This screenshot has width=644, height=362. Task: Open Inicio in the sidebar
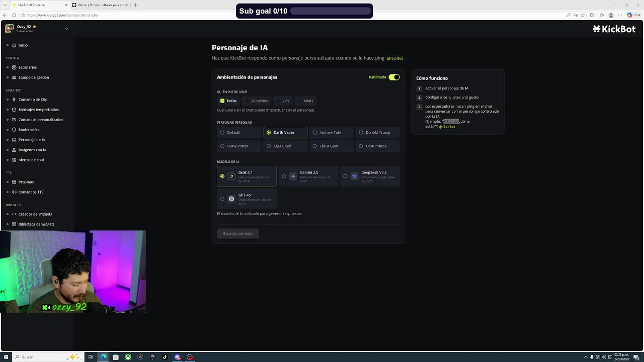point(23,45)
